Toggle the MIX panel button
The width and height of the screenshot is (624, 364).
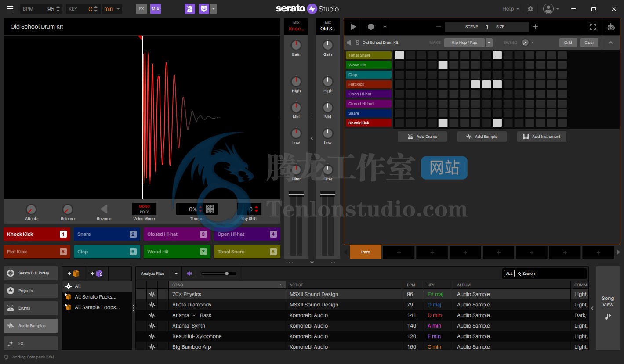pyautogui.click(x=156, y=9)
